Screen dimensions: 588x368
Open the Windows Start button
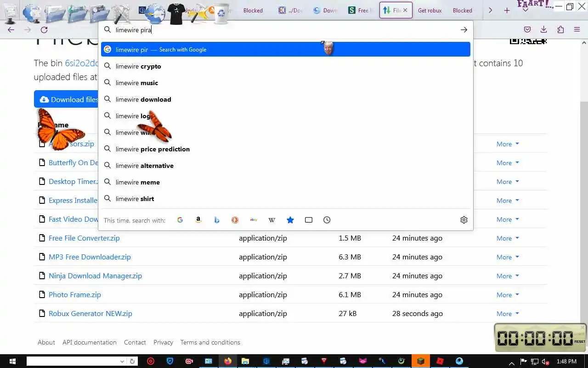(12, 361)
